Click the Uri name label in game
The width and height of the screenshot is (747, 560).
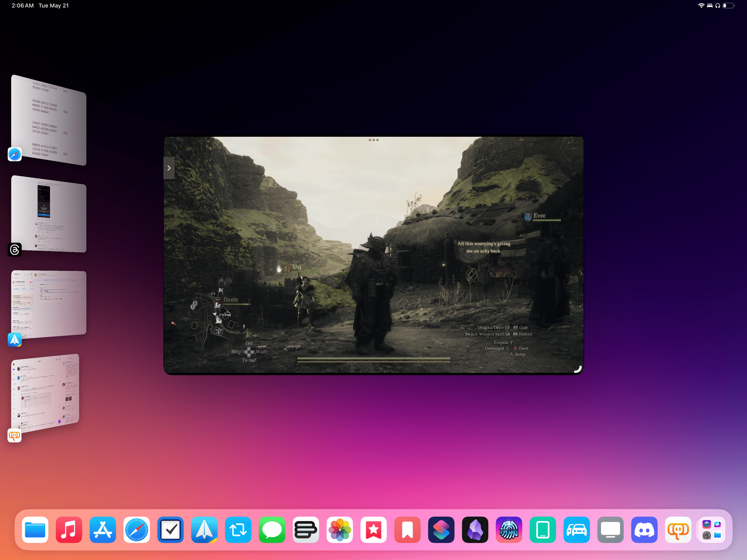[x=297, y=267]
